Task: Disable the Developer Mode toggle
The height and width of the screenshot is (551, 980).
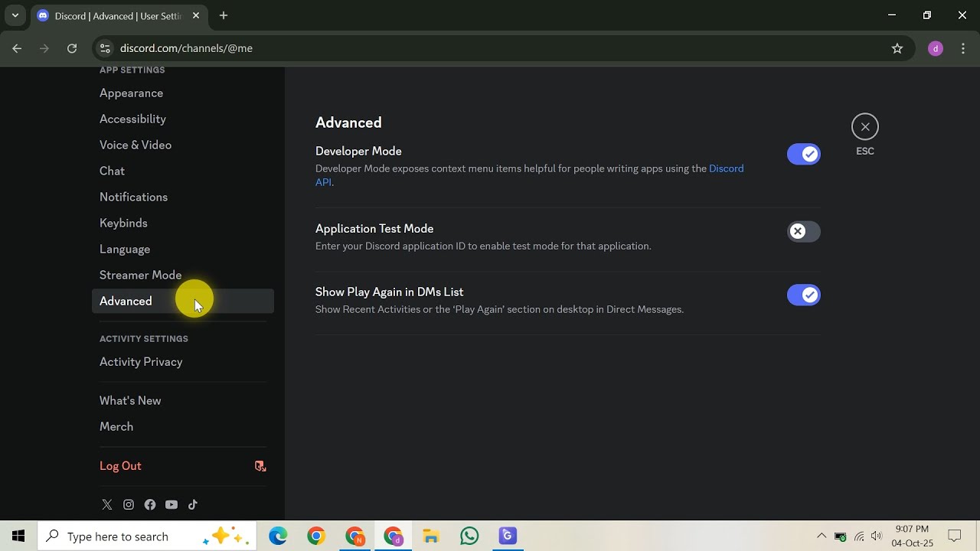Action: tap(804, 154)
